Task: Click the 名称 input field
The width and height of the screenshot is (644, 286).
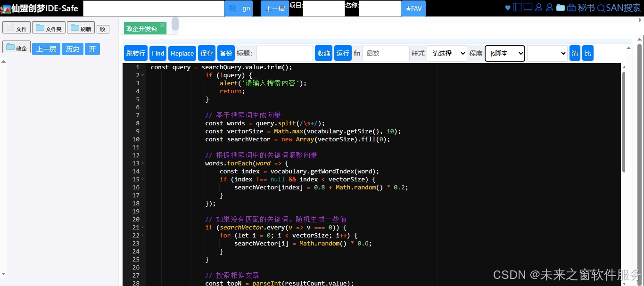Action: (x=380, y=8)
